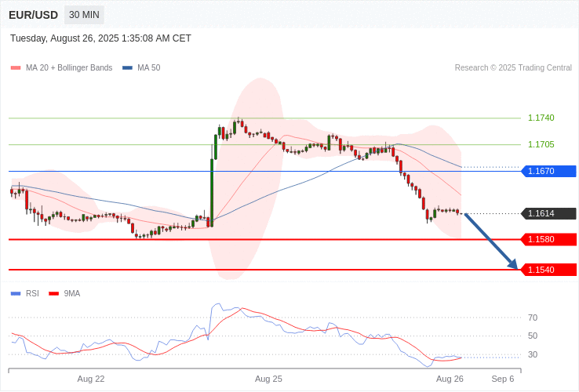Click the red 1.1580 support price tag

(548, 239)
